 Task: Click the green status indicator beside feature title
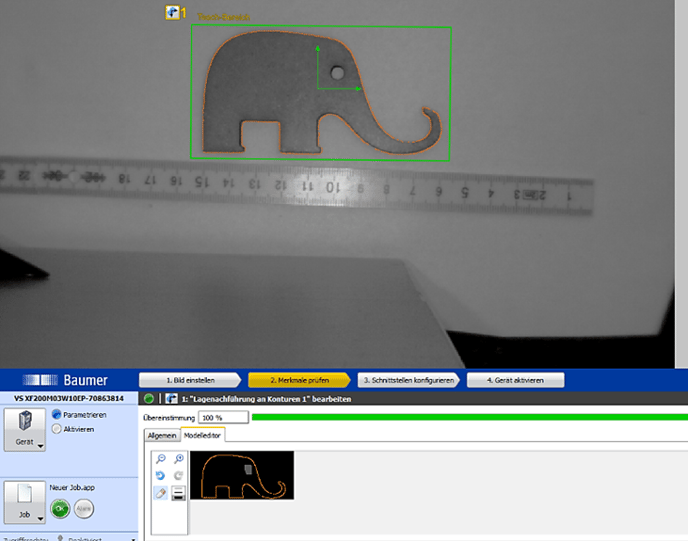(x=149, y=399)
